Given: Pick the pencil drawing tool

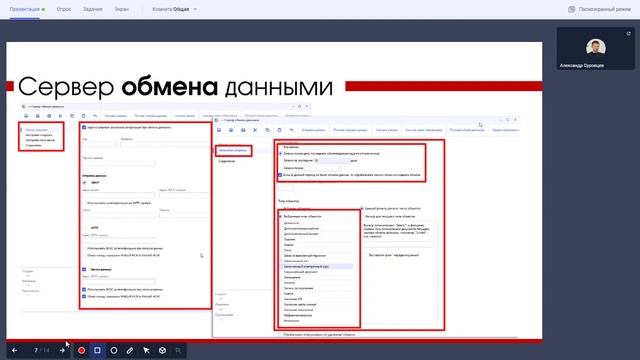Looking at the screenshot, I should 130,350.
